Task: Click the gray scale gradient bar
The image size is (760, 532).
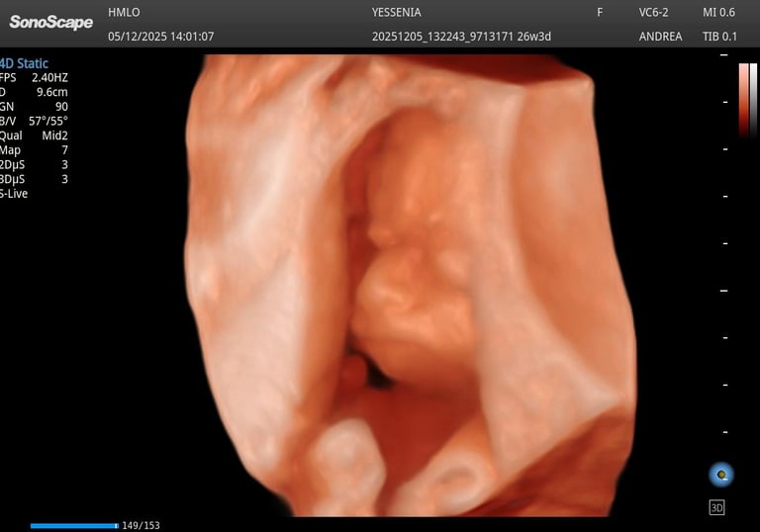Action: [753, 100]
